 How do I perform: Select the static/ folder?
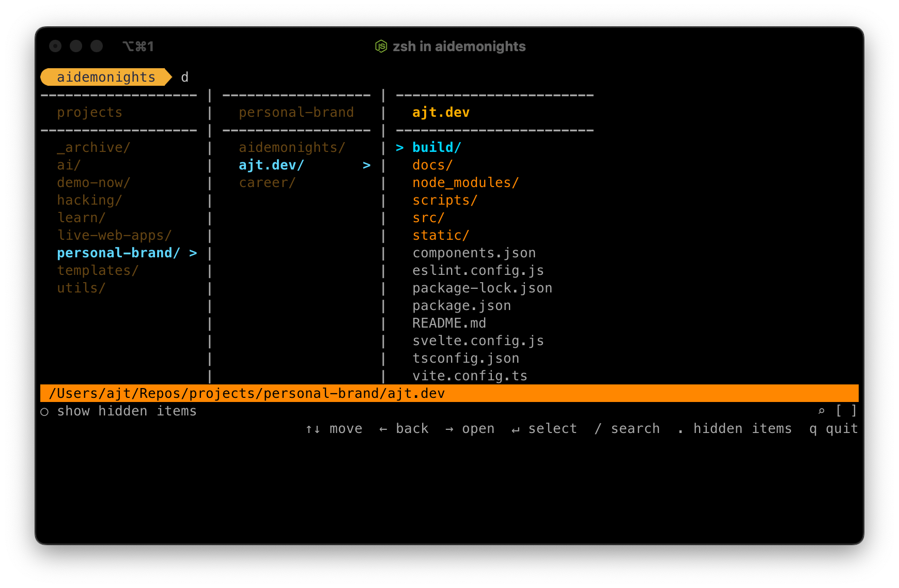pos(441,236)
